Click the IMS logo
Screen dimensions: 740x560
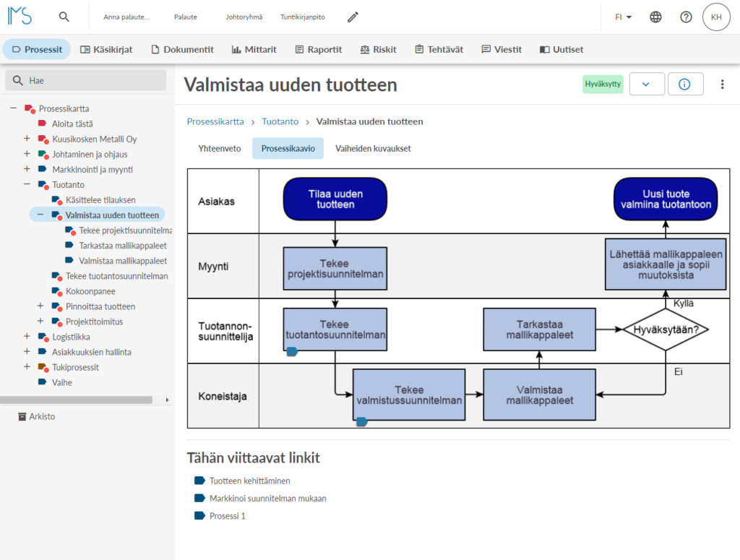pos(20,16)
